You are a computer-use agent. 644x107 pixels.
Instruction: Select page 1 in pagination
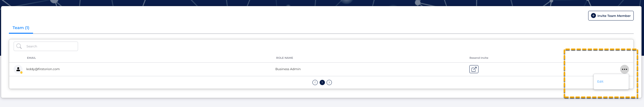coord(322,82)
